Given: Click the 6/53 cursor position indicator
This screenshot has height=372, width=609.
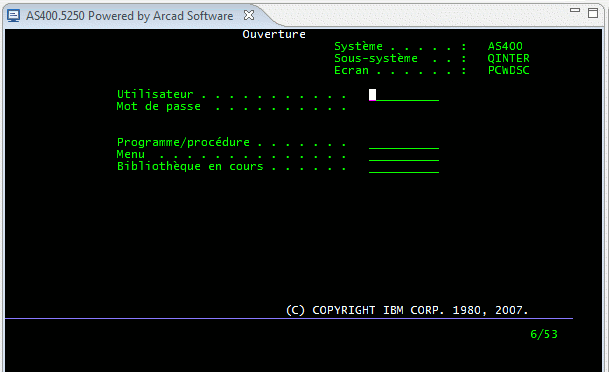Looking at the screenshot, I should click(544, 334).
